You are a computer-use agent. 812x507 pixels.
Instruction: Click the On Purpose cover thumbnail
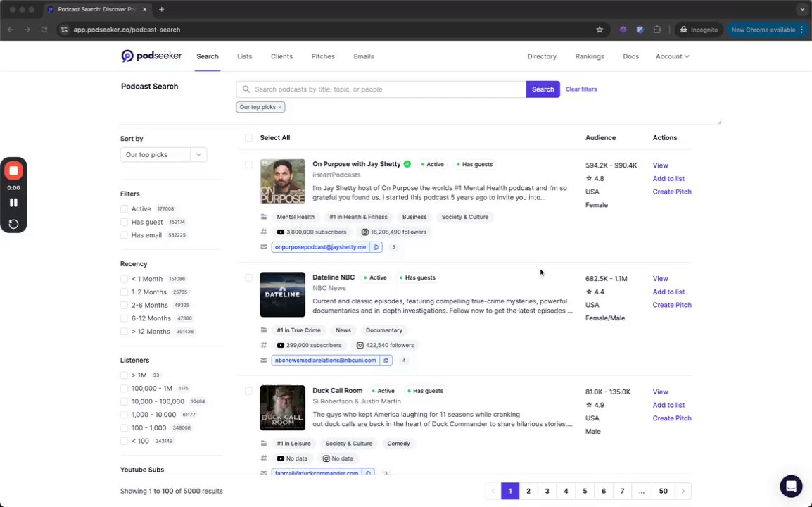282,182
